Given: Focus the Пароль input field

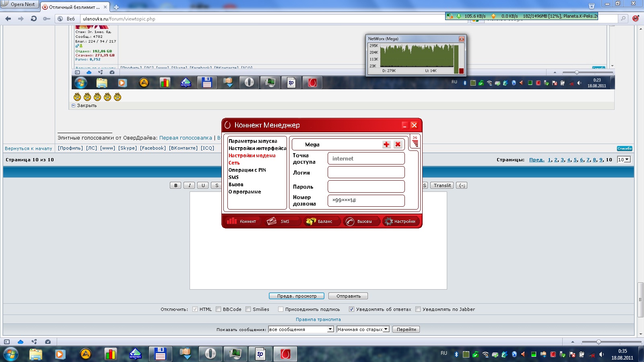Looking at the screenshot, I should coord(366,186).
